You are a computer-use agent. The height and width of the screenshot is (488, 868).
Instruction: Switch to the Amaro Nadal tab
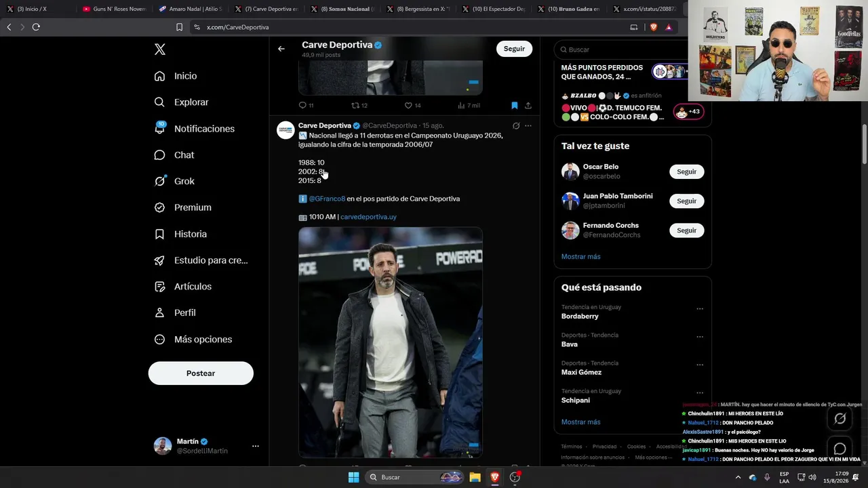[191, 9]
